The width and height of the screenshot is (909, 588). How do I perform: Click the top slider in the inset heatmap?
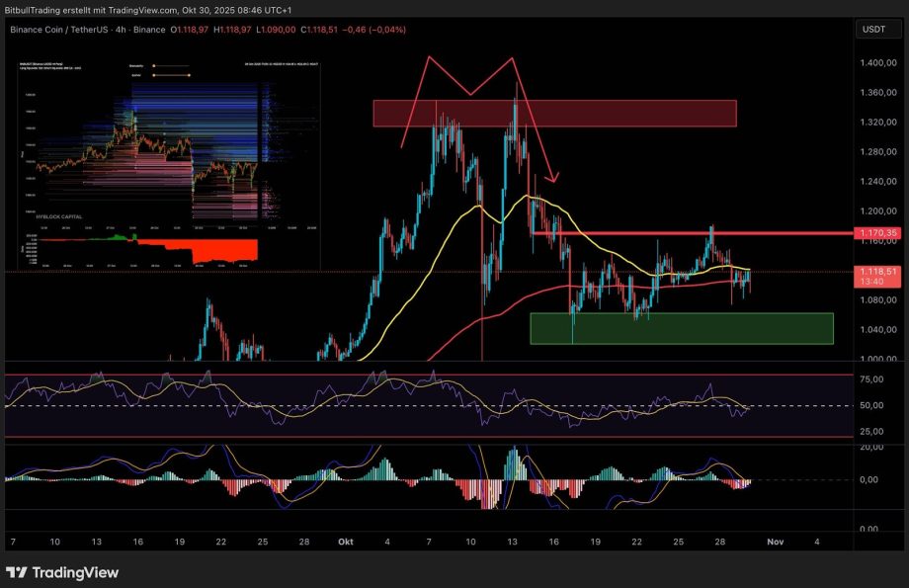[173, 66]
